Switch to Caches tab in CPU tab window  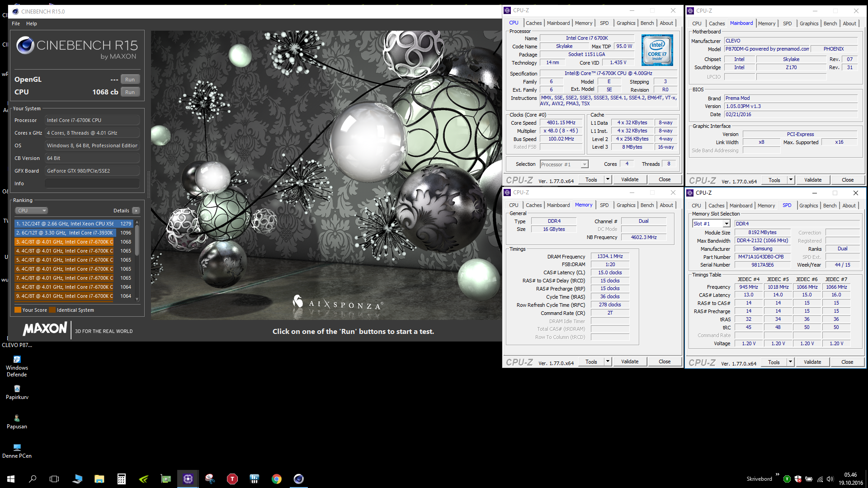point(533,23)
